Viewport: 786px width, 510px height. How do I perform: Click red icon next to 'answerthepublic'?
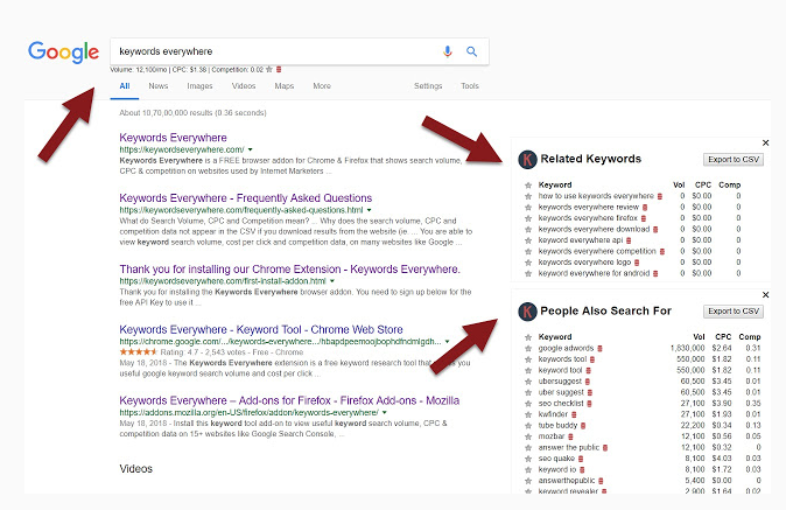(x=601, y=481)
